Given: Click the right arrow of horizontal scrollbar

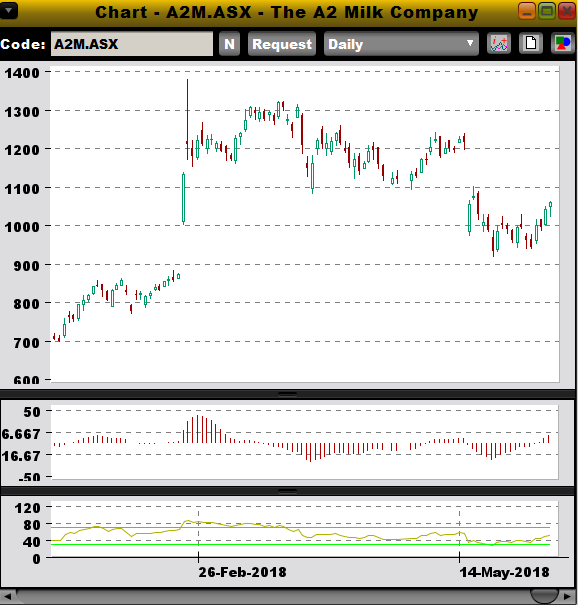Looking at the screenshot, I should coord(568,597).
